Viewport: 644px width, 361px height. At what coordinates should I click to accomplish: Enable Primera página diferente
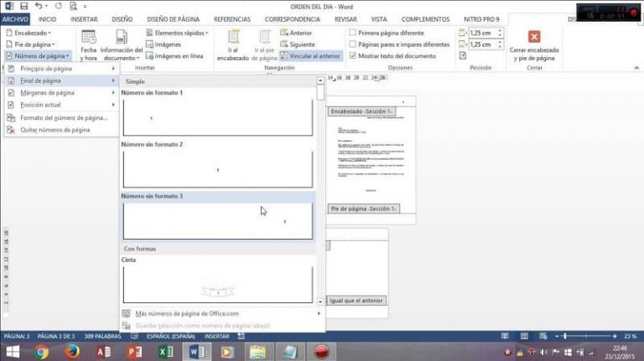(x=387, y=33)
